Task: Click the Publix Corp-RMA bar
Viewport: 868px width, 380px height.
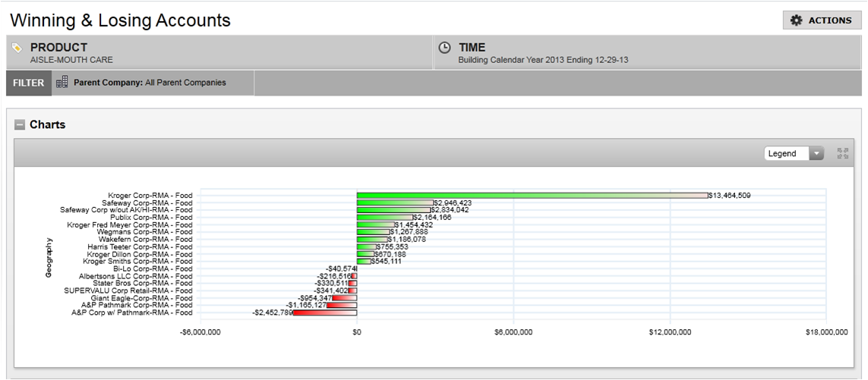Action: (x=384, y=218)
